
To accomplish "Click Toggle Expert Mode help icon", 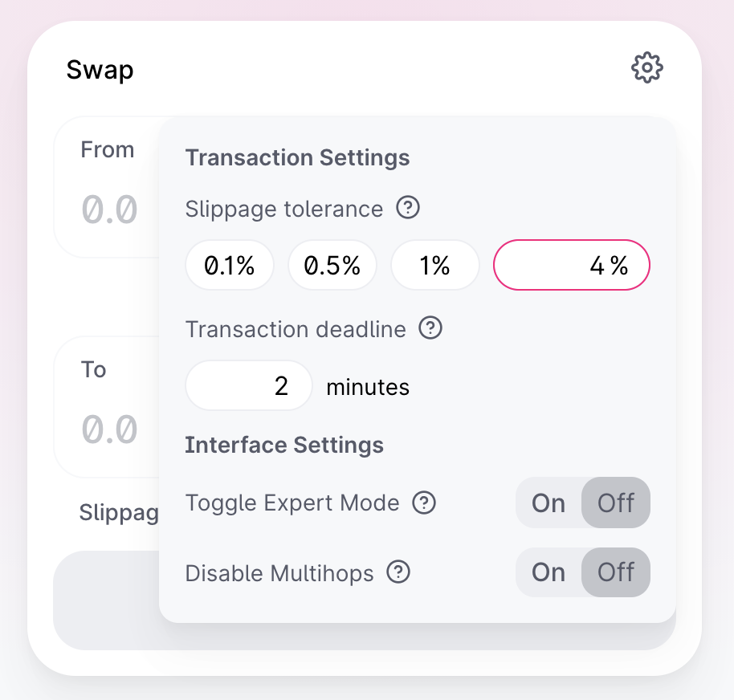I will click(x=424, y=503).
